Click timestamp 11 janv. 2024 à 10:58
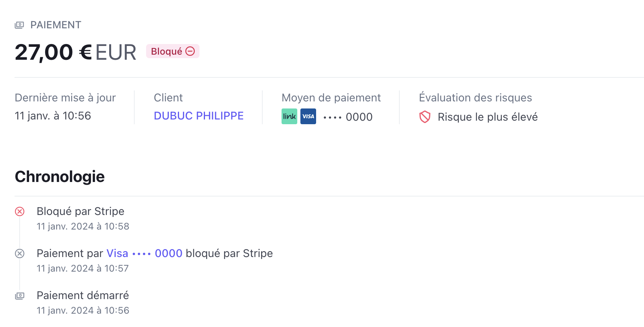This screenshot has height=327, width=644. point(83,226)
